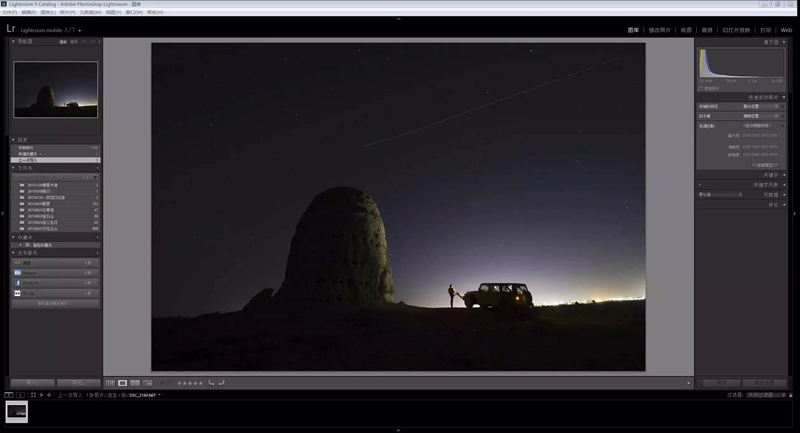Click the flag-as-pick icon in toolbar
Screen dimensions: 800x433
(x=162, y=383)
